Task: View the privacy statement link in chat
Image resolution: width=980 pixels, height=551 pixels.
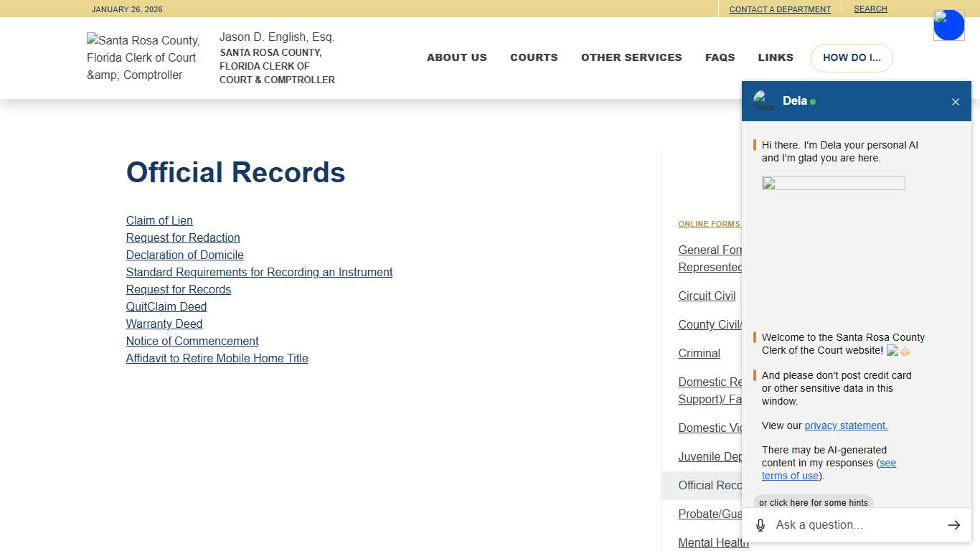Action: (x=846, y=425)
